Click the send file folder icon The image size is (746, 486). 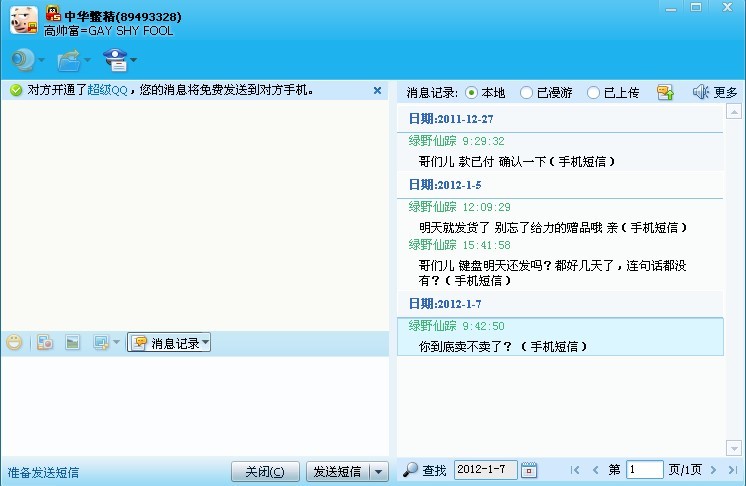pyautogui.click(x=69, y=60)
